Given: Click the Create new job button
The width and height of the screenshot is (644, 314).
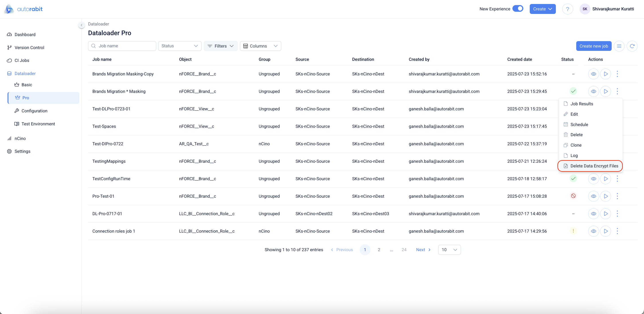Looking at the screenshot, I should tap(594, 46).
